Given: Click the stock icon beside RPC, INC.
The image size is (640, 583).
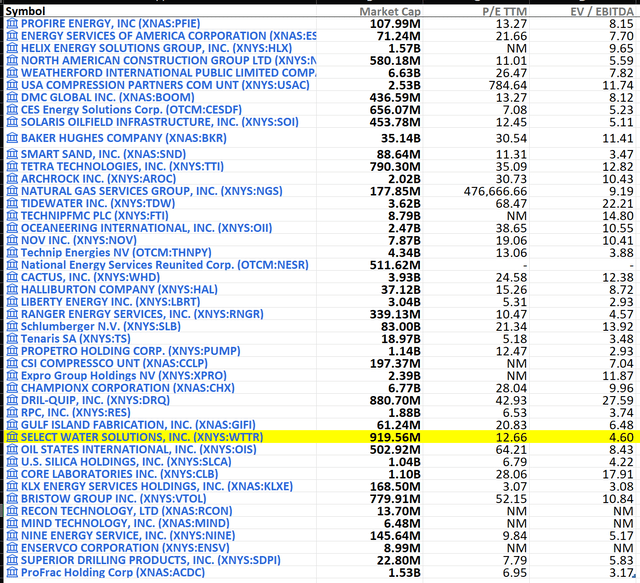Looking at the screenshot, I should (x=12, y=412).
